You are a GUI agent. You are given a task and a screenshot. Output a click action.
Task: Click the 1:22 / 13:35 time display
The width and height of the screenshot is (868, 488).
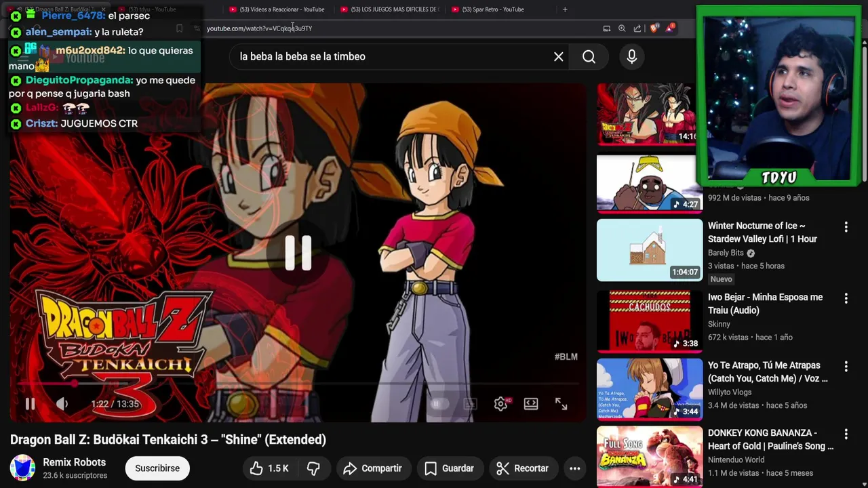coord(115,404)
